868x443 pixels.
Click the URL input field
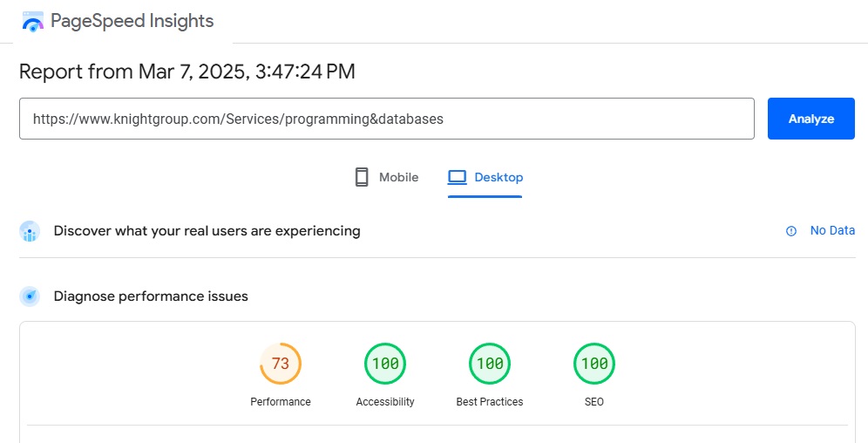[x=386, y=119]
